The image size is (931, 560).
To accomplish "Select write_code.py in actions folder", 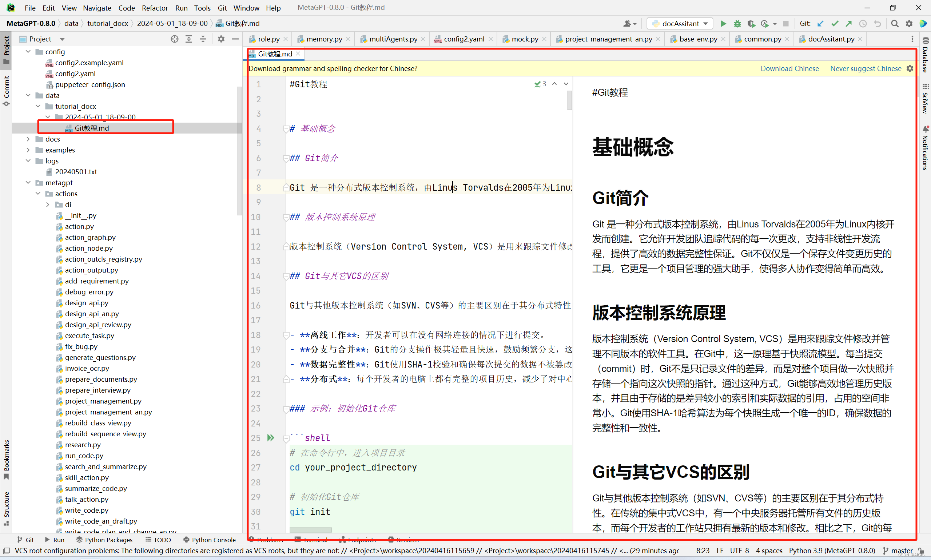I will point(86,510).
